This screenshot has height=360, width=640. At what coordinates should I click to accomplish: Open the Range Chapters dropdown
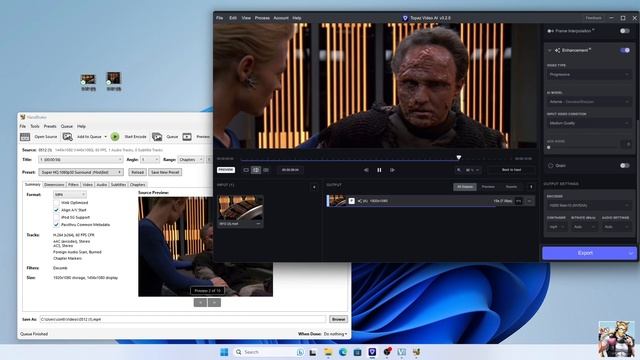pos(191,160)
